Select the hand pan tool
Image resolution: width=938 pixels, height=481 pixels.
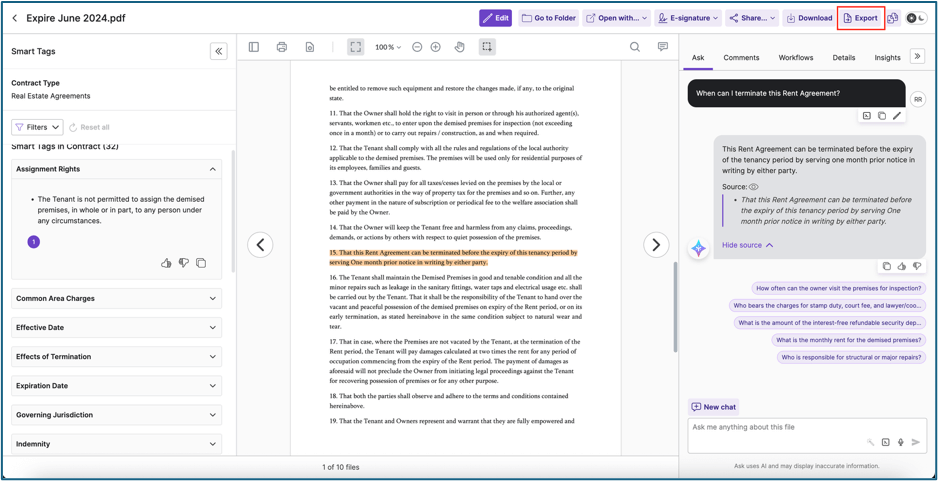click(460, 47)
